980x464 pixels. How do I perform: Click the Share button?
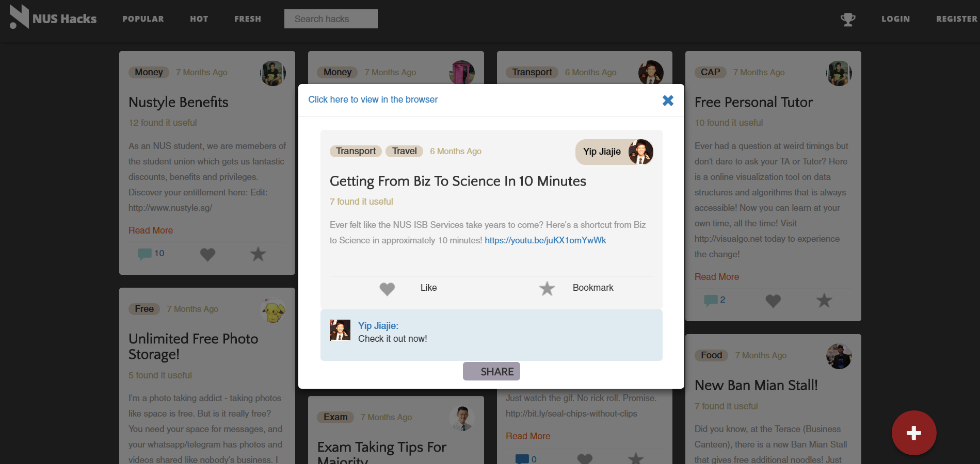tap(491, 371)
